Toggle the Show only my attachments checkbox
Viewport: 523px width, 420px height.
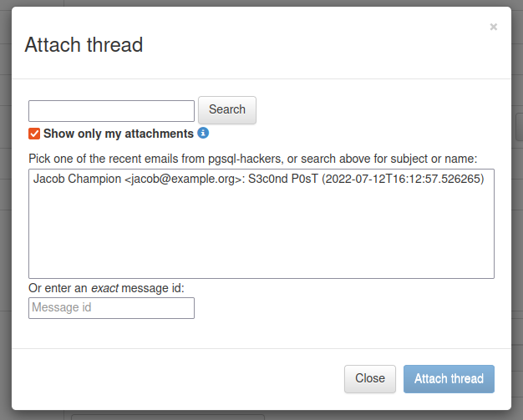click(34, 134)
